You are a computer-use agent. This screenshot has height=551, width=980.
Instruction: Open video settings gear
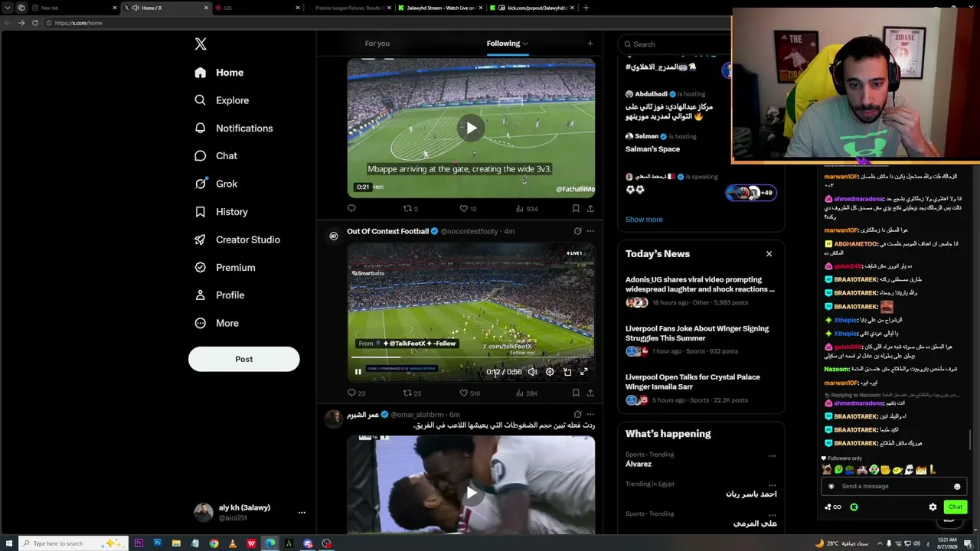550,372
